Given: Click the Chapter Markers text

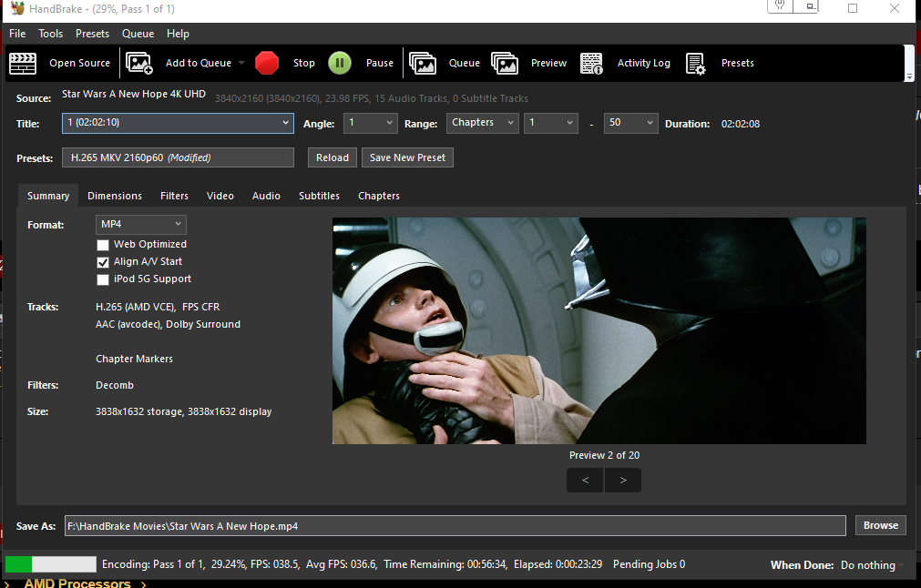Looking at the screenshot, I should (x=135, y=359).
